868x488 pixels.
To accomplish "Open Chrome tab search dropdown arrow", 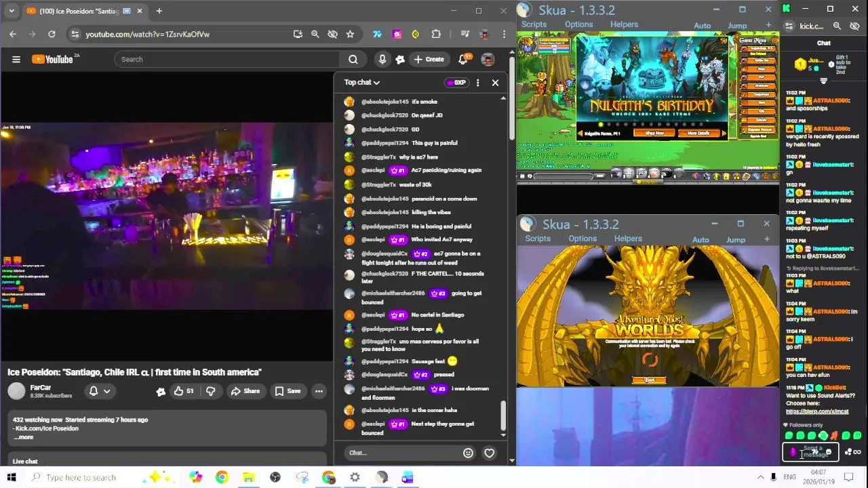I will point(11,11).
